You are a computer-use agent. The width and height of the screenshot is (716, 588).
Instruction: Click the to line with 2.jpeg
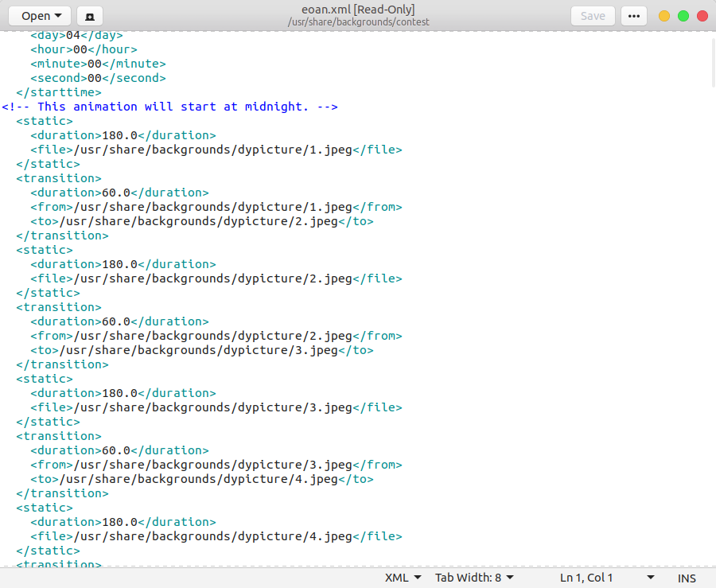(x=202, y=221)
